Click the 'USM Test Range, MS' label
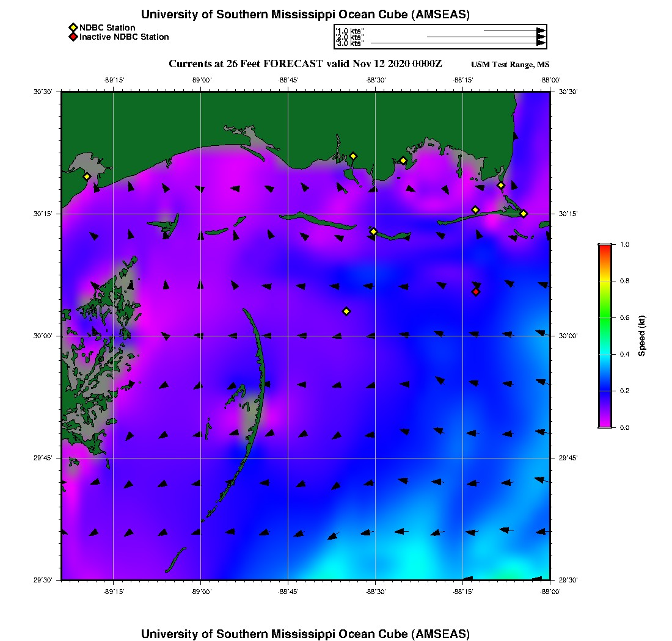The image size is (672, 641). tap(510, 65)
